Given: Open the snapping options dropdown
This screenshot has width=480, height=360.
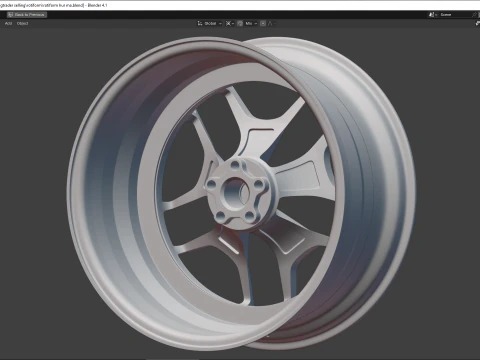Looking at the screenshot, I should [252, 23].
